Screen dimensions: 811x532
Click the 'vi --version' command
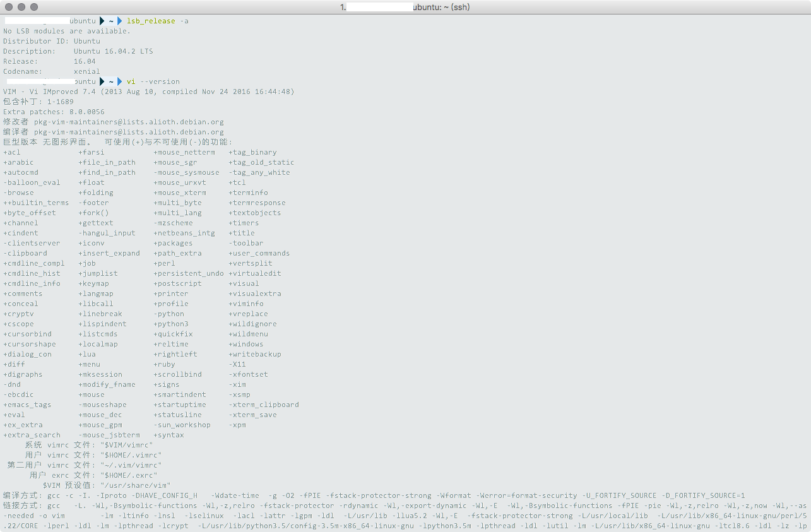(x=153, y=81)
